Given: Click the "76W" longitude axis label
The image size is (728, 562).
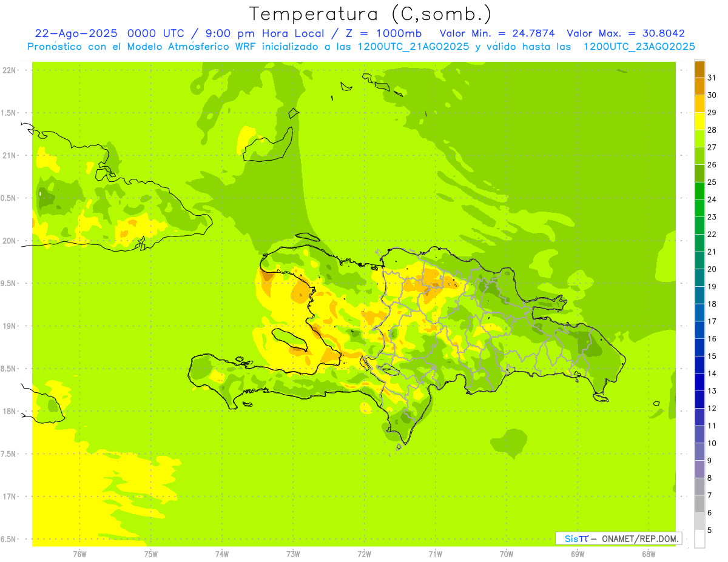Looking at the screenshot, I should (x=79, y=554).
